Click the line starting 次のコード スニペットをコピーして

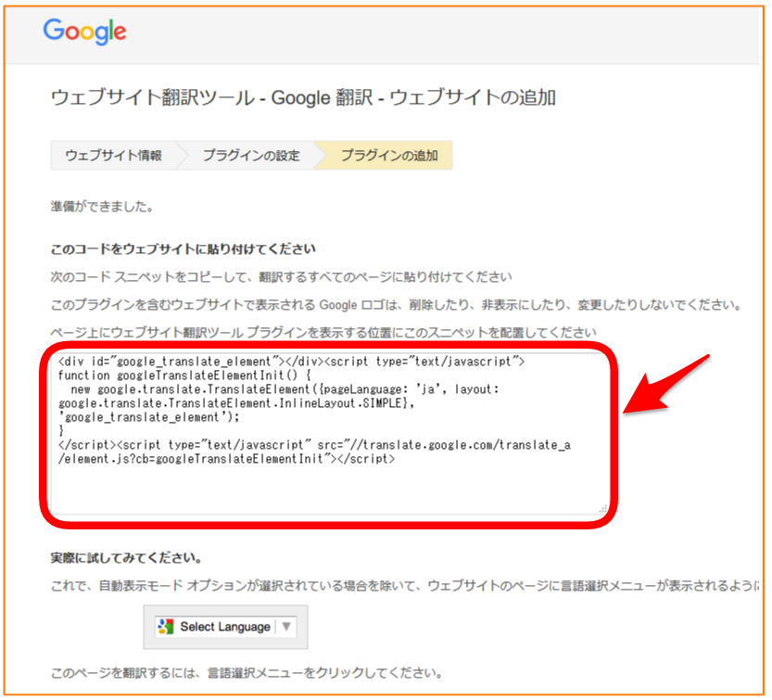282,277
